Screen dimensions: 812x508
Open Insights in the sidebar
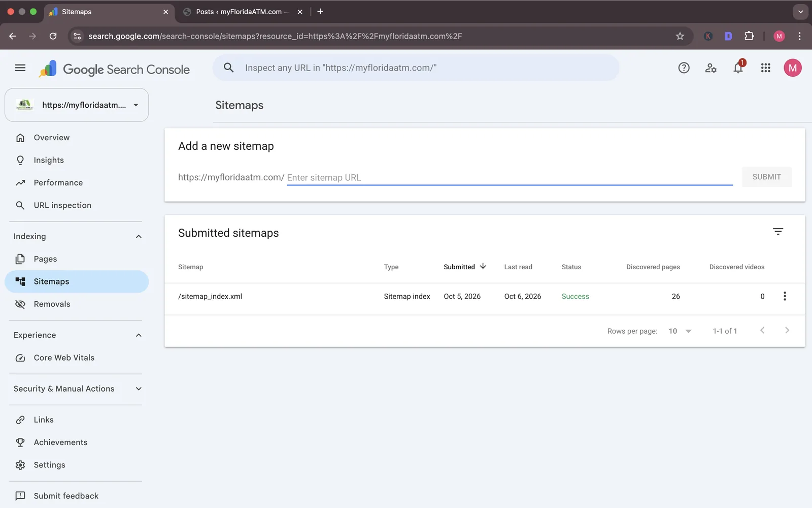point(77,160)
